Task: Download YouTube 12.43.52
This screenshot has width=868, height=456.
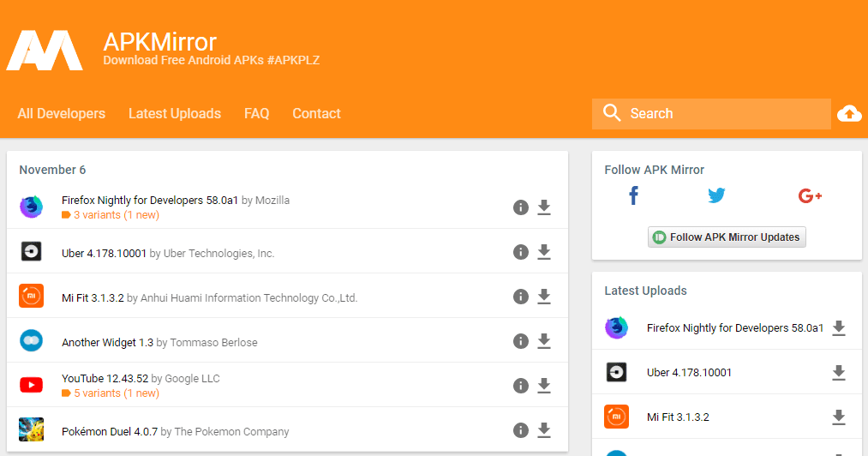Action: [x=544, y=386]
